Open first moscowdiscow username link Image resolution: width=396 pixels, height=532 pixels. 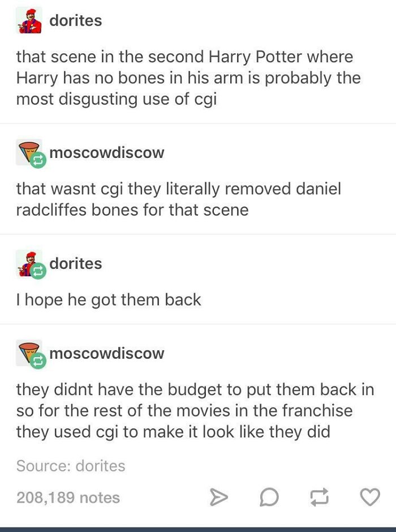click(x=107, y=152)
